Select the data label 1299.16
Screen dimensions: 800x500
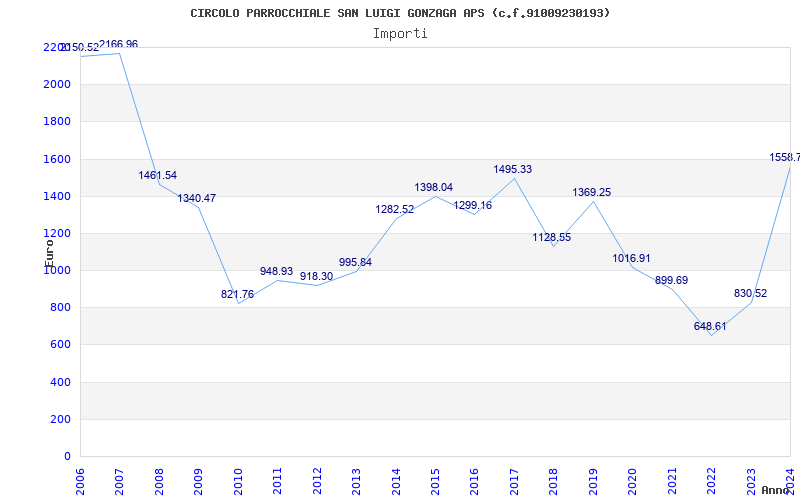pyautogui.click(x=473, y=206)
